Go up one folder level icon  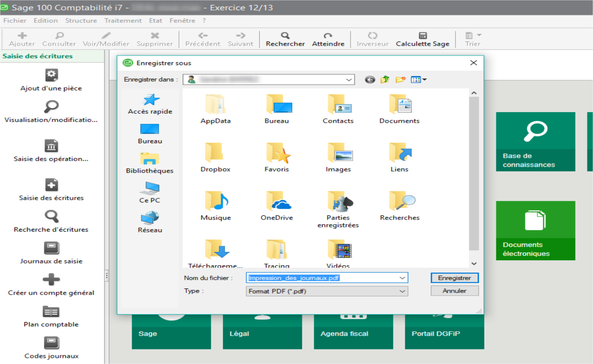pyautogui.click(x=385, y=80)
